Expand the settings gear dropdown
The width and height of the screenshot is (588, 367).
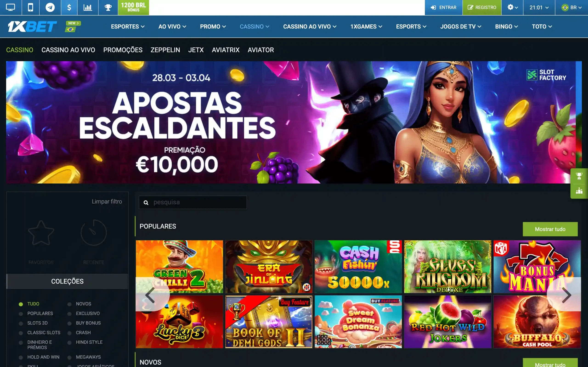(x=512, y=7)
